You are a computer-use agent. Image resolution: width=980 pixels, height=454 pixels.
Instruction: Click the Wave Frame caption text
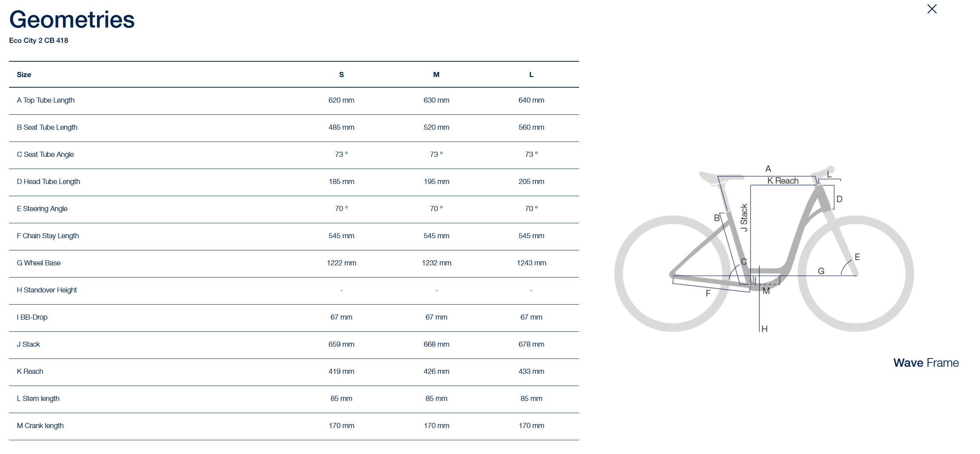(x=926, y=363)
